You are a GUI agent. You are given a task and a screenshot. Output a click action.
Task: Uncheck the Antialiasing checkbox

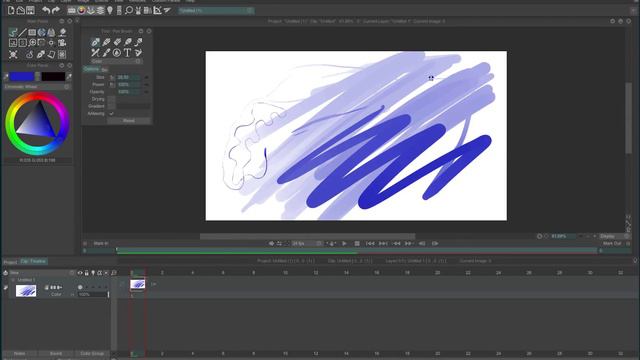(x=111, y=113)
